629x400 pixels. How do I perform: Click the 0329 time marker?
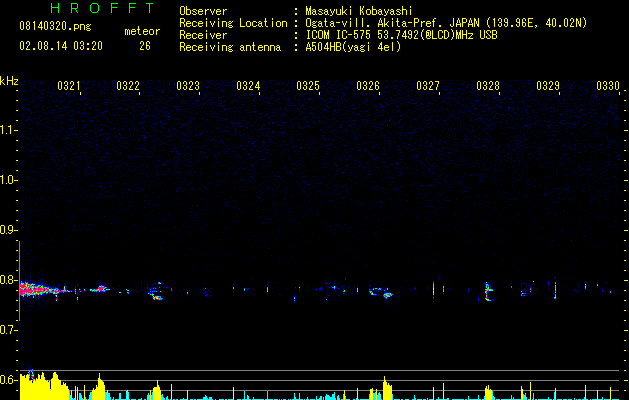(x=548, y=86)
